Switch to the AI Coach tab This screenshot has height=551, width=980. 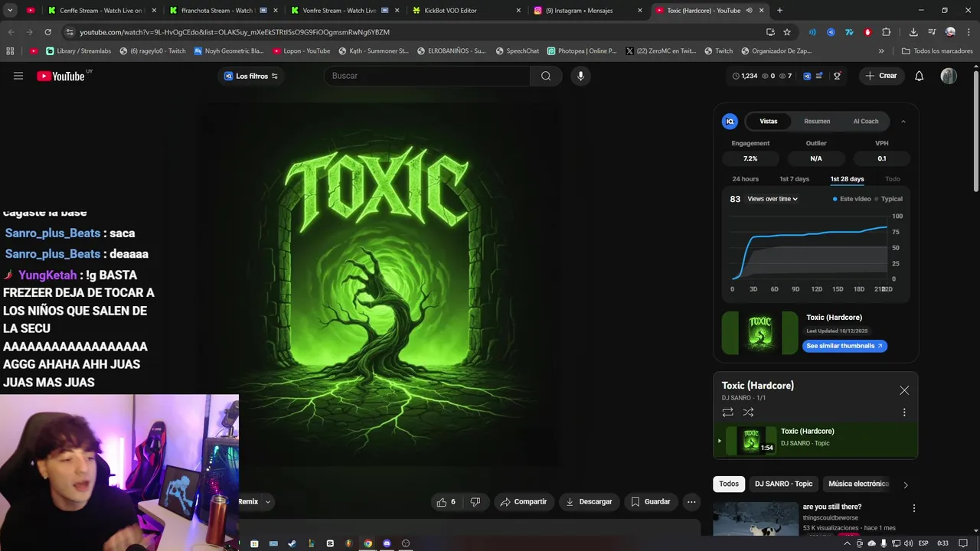click(x=866, y=121)
